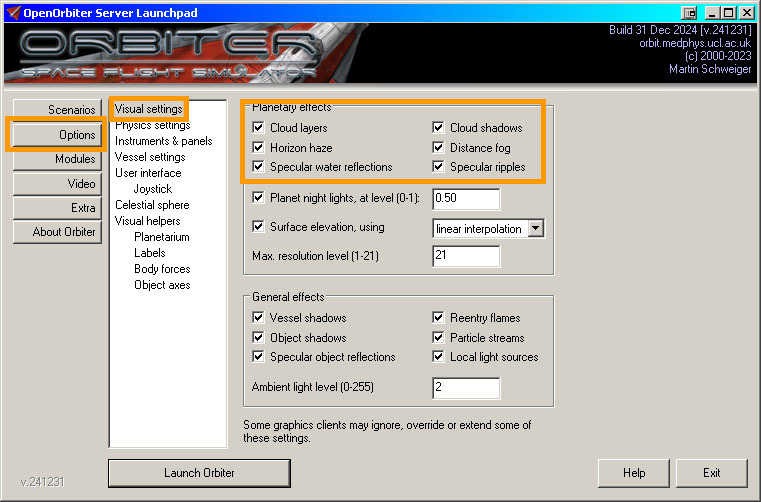761x502 pixels.
Task: Open Help
Action: tap(634, 473)
